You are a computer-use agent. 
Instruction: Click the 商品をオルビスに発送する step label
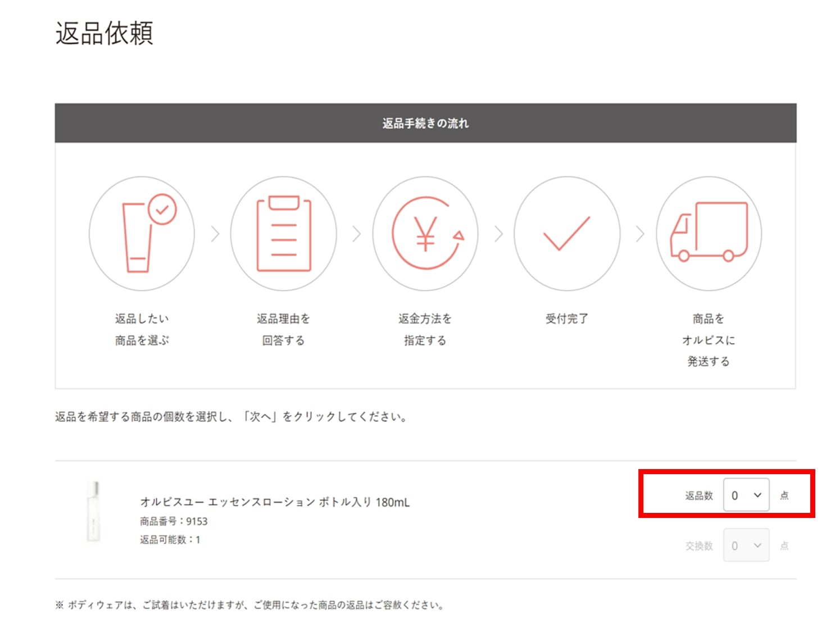tap(709, 340)
